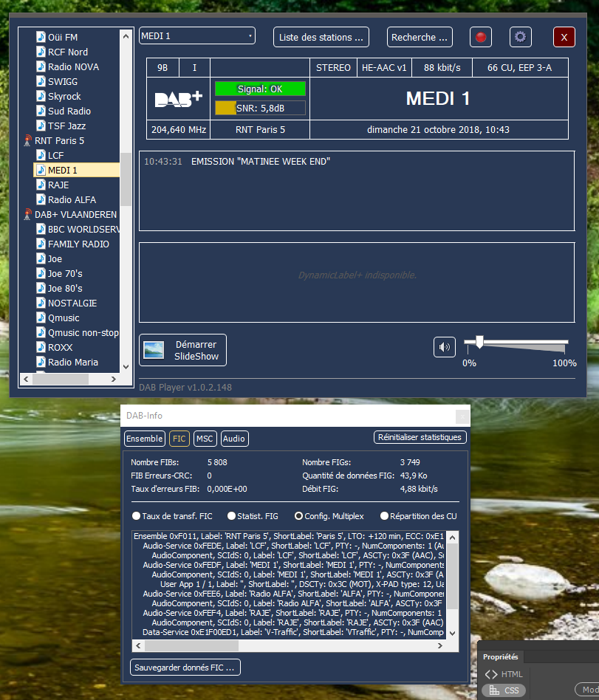Click the music note icon beside SWIGG

(41, 81)
